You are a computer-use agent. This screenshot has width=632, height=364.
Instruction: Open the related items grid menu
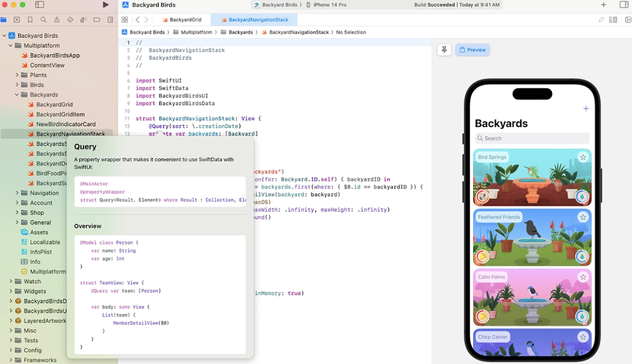point(125,20)
